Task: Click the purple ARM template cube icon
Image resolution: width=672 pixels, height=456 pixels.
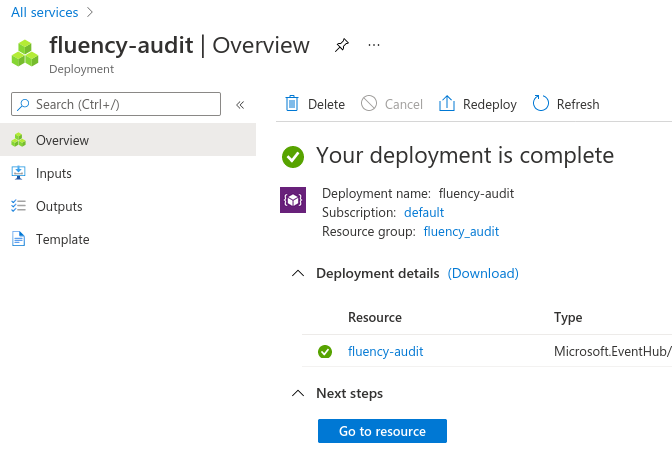Action: click(x=293, y=200)
